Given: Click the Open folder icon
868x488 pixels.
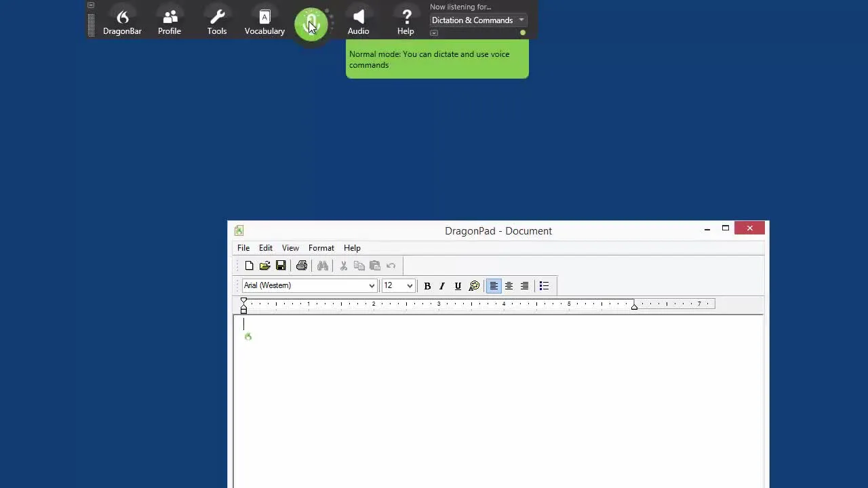Looking at the screenshot, I should [265, 266].
